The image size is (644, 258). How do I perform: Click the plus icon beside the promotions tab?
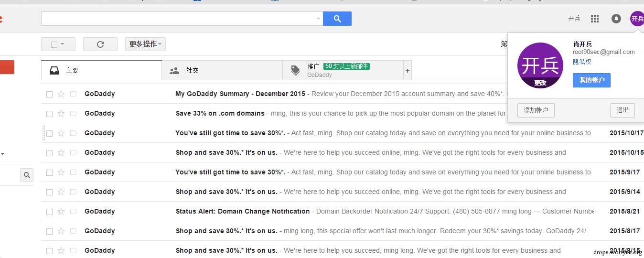pyautogui.click(x=408, y=71)
